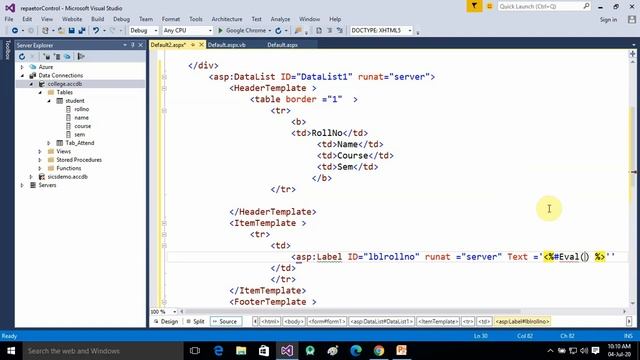Click the browser Refresh toolbar icon
Viewport: 640px width, 360px height.
pos(278,31)
